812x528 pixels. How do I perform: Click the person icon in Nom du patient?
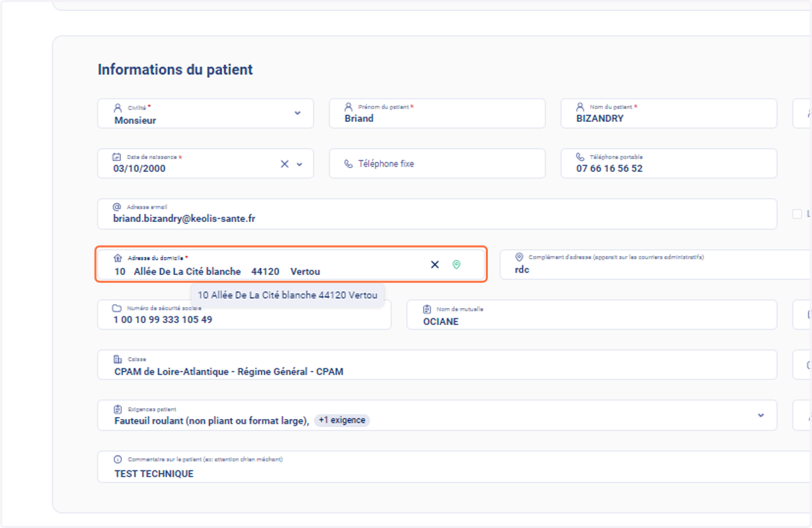(x=581, y=107)
